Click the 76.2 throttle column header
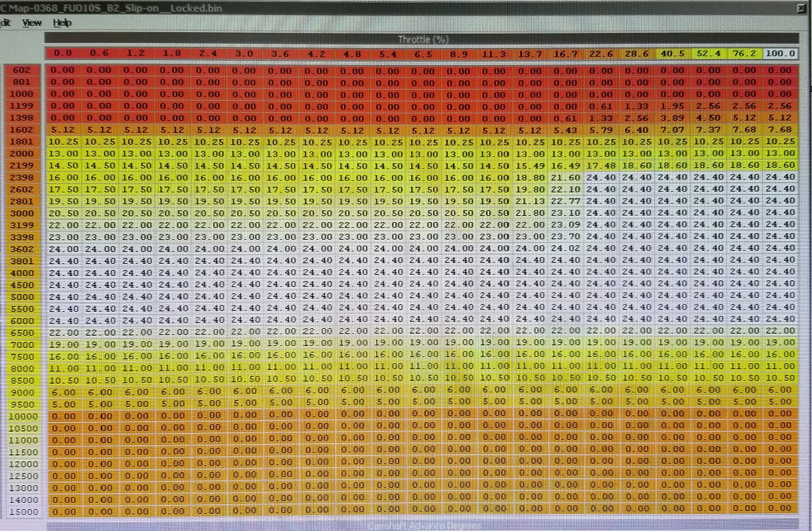Image resolution: width=812 pixels, height=531 pixels. [744, 53]
